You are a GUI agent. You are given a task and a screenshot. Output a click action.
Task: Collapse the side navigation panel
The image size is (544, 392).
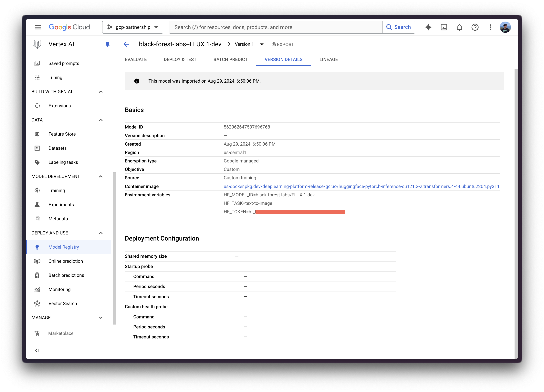(x=37, y=351)
